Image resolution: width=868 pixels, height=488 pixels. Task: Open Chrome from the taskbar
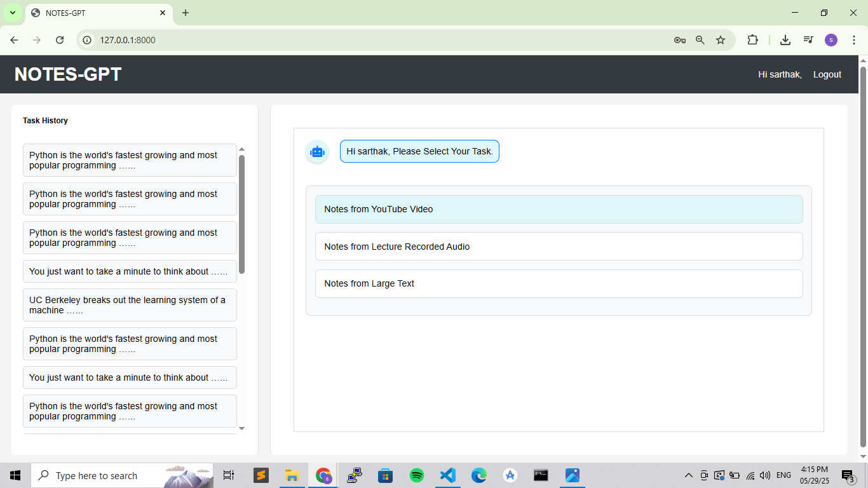pos(323,475)
